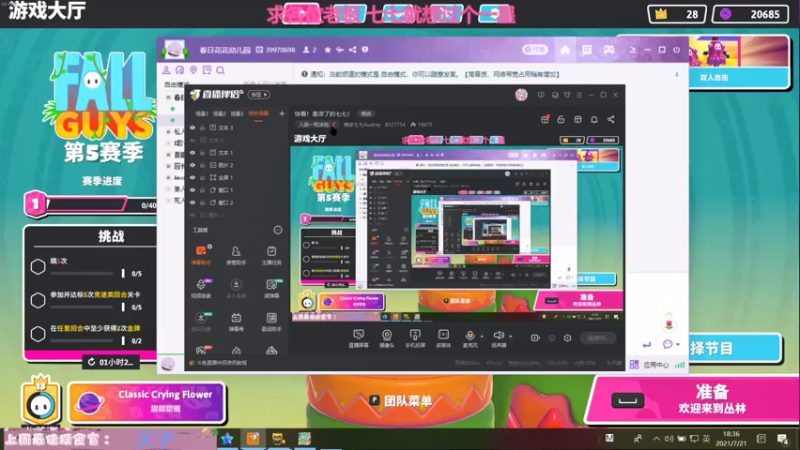Hide the 窗口 2 layer

tap(192, 203)
